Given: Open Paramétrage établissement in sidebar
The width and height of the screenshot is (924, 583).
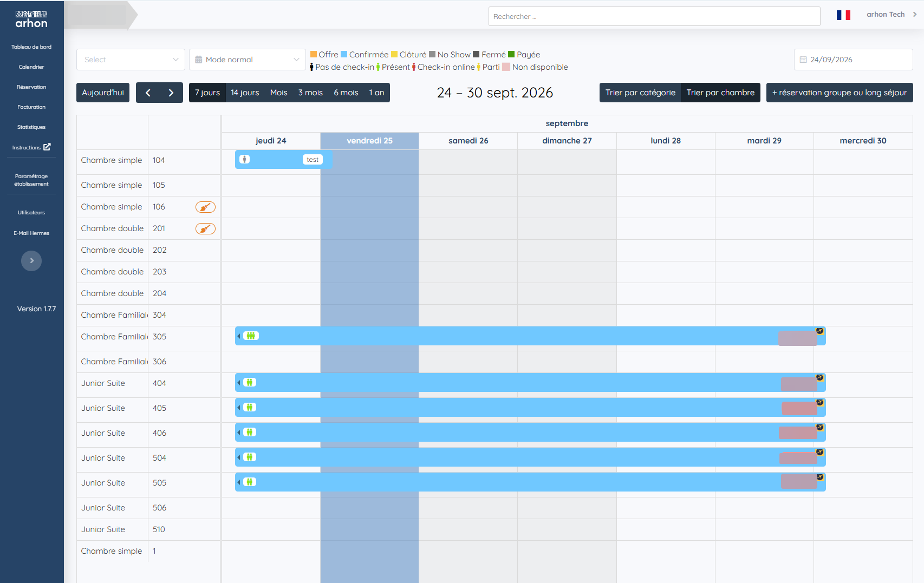Looking at the screenshot, I should point(31,180).
